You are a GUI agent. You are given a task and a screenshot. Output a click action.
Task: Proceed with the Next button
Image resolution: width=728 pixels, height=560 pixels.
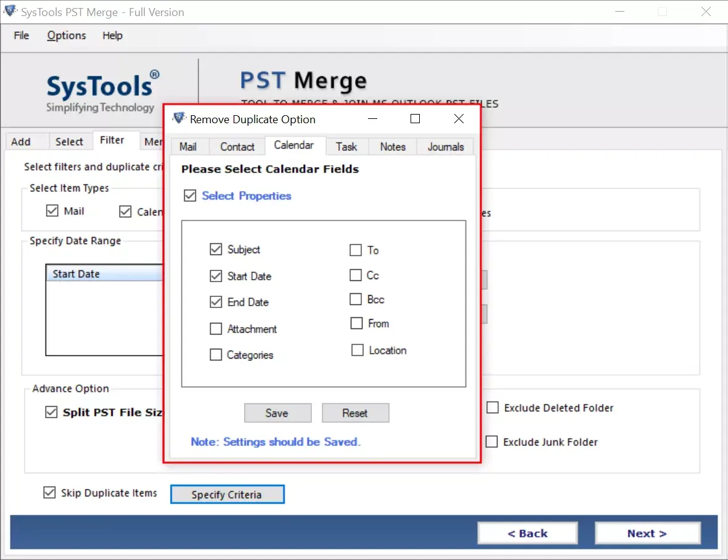(647, 534)
